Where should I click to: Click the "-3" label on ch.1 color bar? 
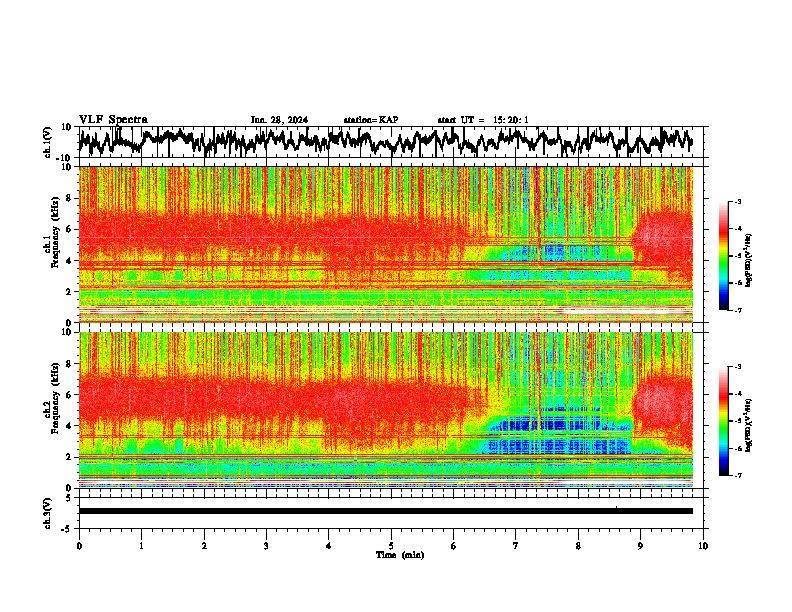(x=737, y=201)
